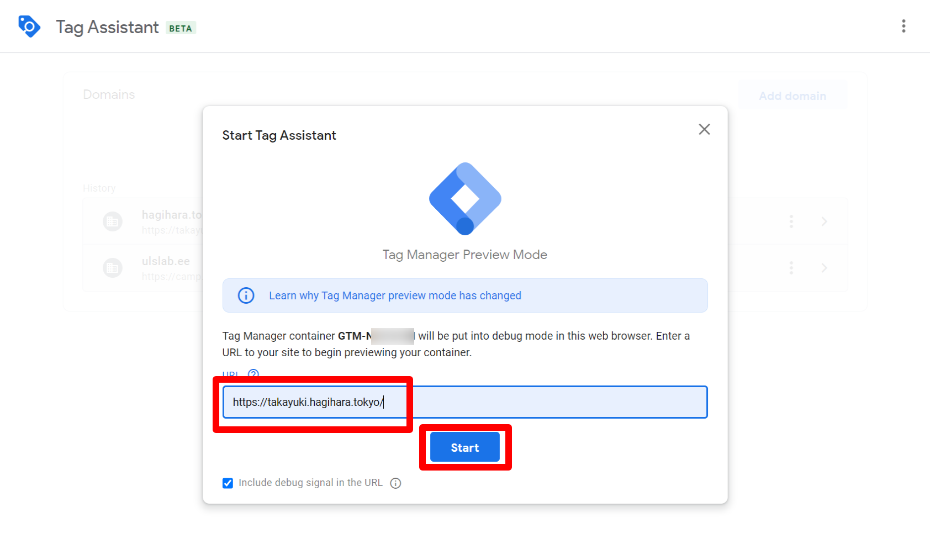
Task: Click the ulslab.ee domain name text
Action: [166, 261]
